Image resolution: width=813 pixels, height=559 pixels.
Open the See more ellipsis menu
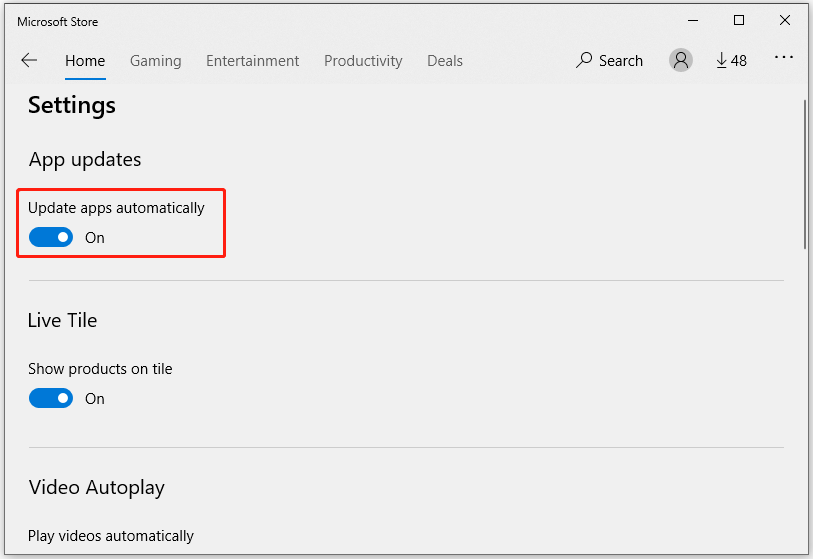(784, 59)
